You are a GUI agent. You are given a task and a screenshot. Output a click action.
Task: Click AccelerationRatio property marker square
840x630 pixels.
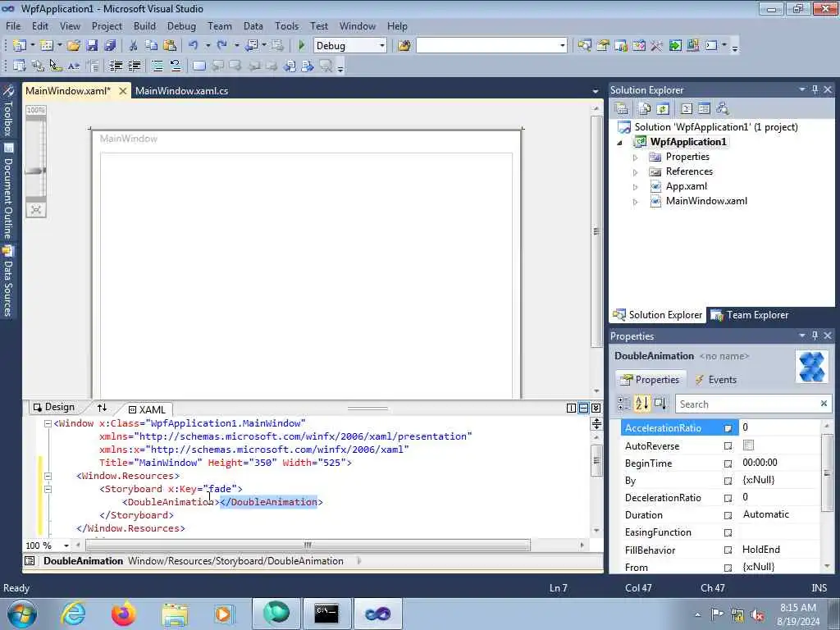[728, 428]
